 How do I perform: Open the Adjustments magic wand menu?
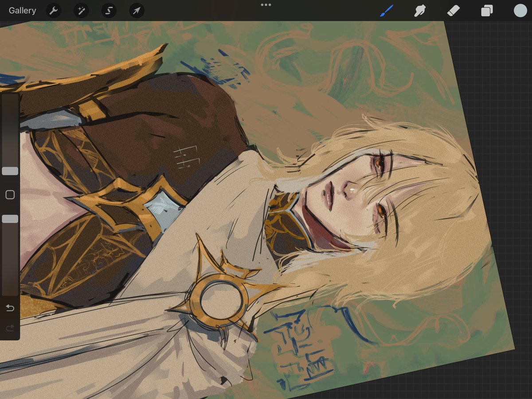coord(81,11)
